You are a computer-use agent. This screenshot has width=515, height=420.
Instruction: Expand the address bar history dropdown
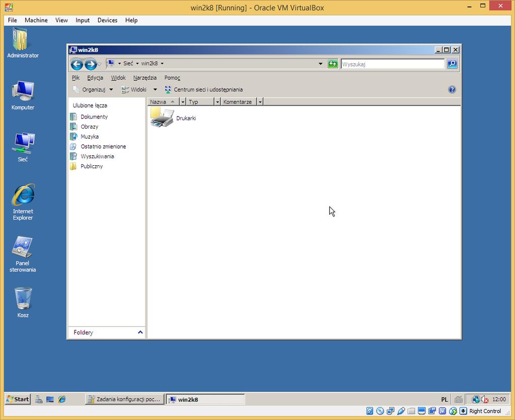click(320, 64)
